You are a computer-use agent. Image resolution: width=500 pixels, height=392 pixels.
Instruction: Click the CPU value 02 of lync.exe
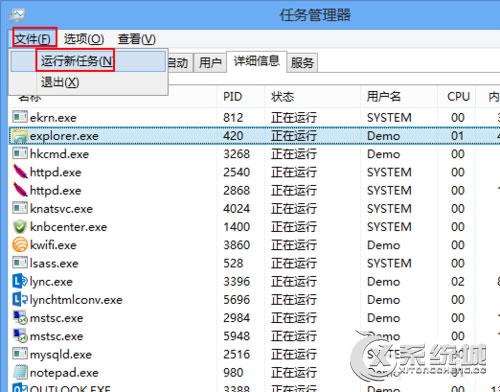(458, 282)
